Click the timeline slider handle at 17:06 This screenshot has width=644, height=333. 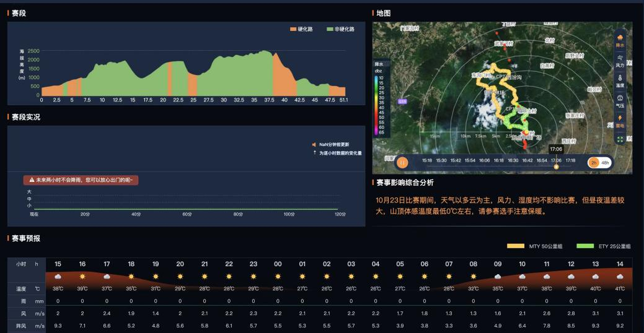point(556,166)
